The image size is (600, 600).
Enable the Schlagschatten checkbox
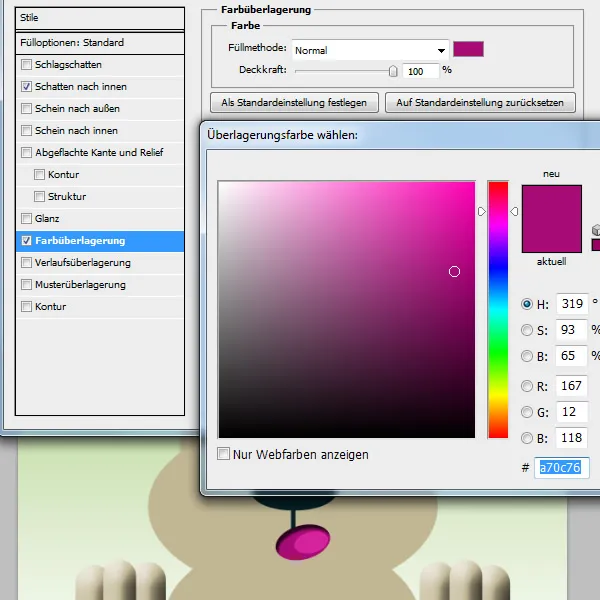pos(26,64)
